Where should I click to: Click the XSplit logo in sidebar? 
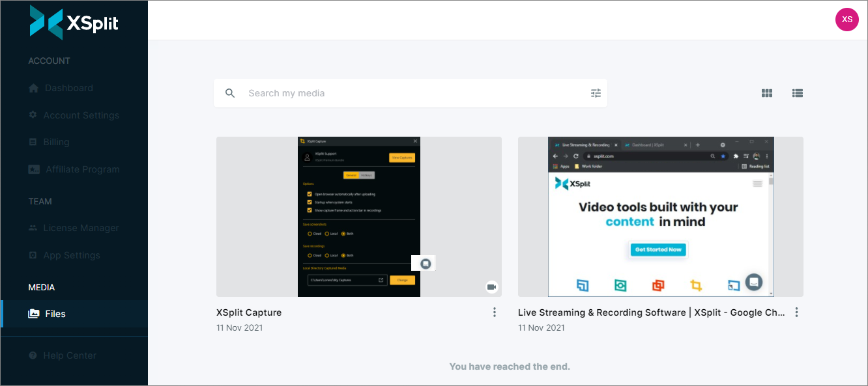pos(74,23)
